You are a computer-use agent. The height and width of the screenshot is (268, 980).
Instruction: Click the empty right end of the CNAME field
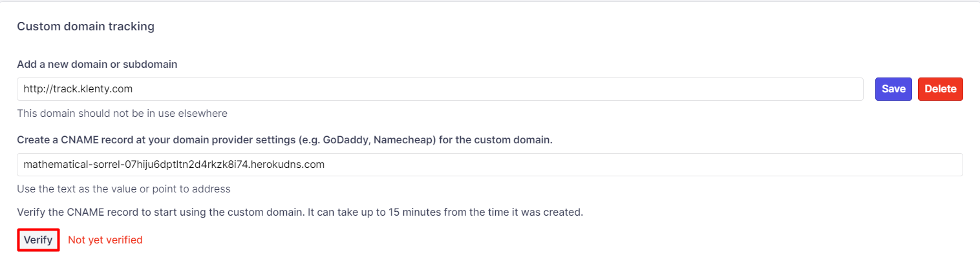(x=905, y=165)
